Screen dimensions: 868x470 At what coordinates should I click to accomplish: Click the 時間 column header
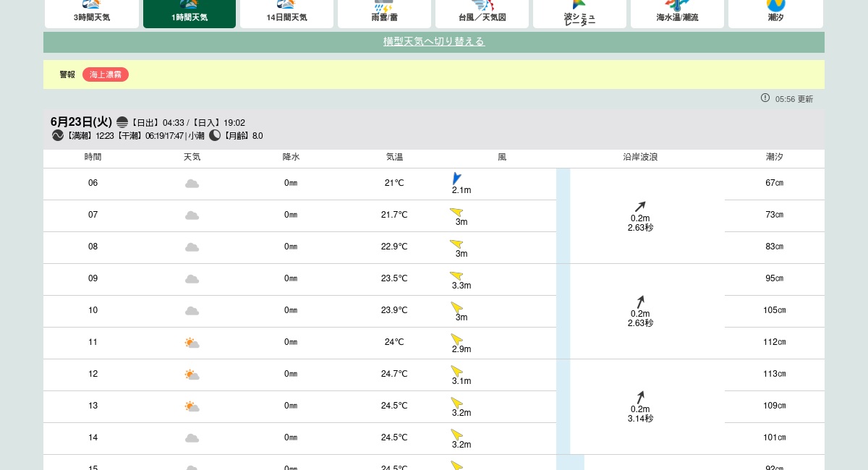[x=93, y=157]
